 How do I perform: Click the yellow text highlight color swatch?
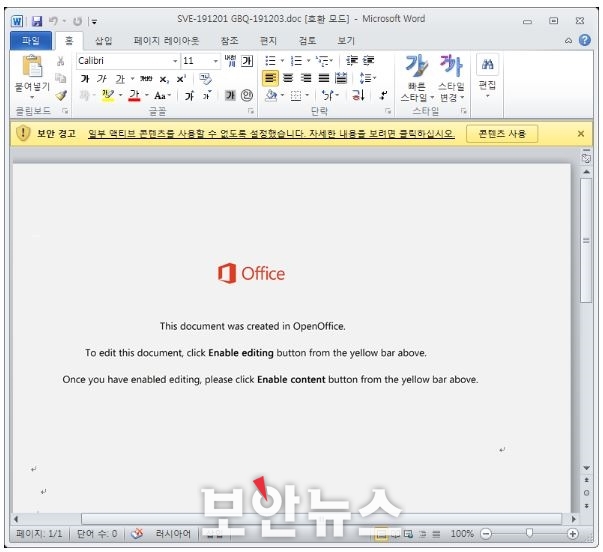tap(108, 95)
